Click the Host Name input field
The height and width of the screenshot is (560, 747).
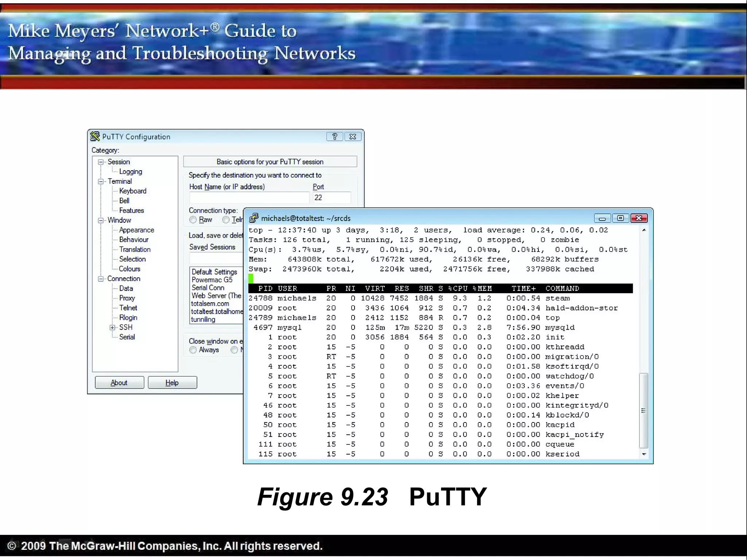click(249, 198)
